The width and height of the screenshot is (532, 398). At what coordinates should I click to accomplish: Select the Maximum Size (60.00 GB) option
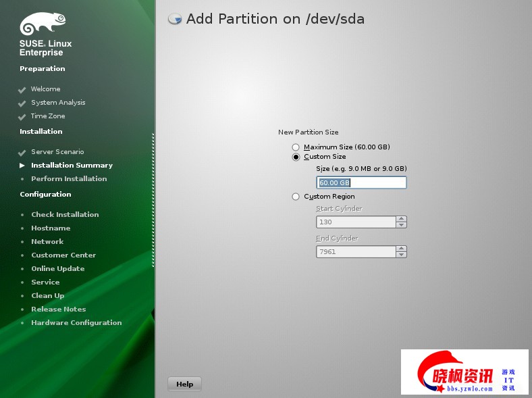coord(296,147)
